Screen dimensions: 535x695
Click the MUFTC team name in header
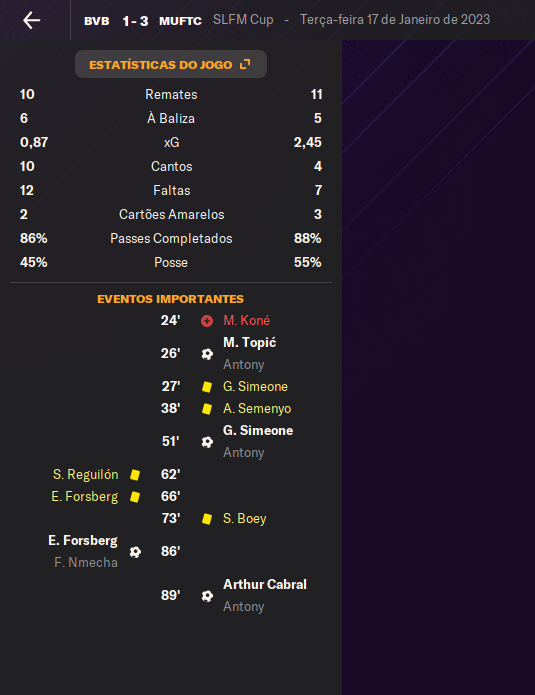coord(180,21)
